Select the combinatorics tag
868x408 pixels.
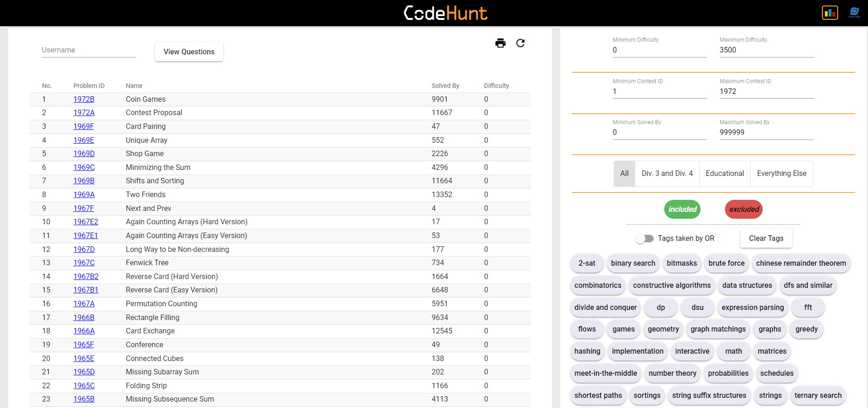click(598, 286)
